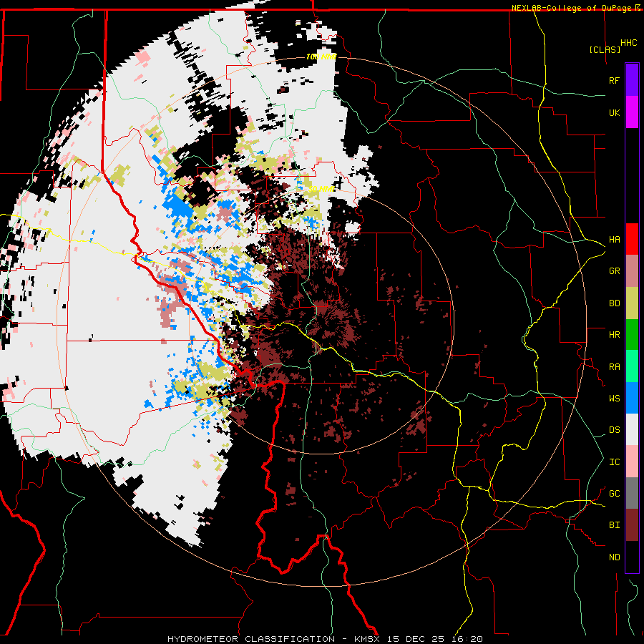Click the HR legend label
Screen dimensions: 644x644
pyautogui.click(x=614, y=335)
